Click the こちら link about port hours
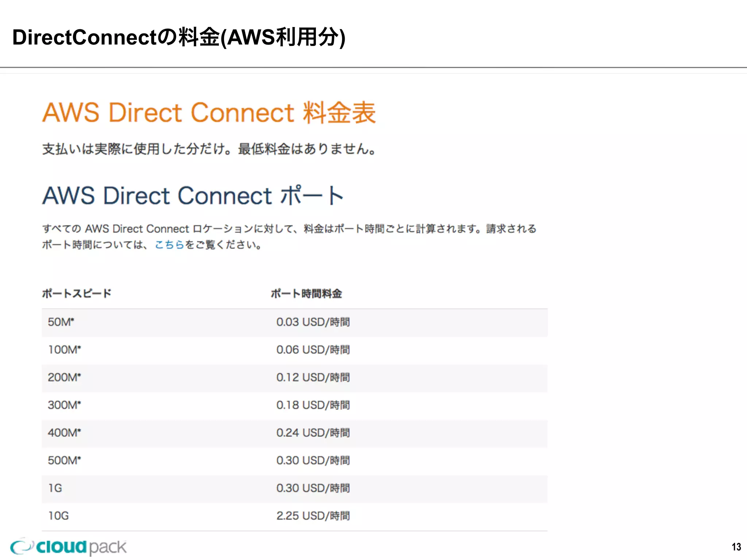The width and height of the screenshot is (747, 560). pos(170,245)
